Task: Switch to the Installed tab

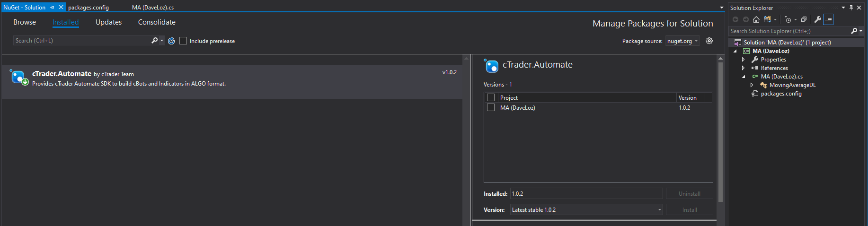Action: (x=65, y=22)
